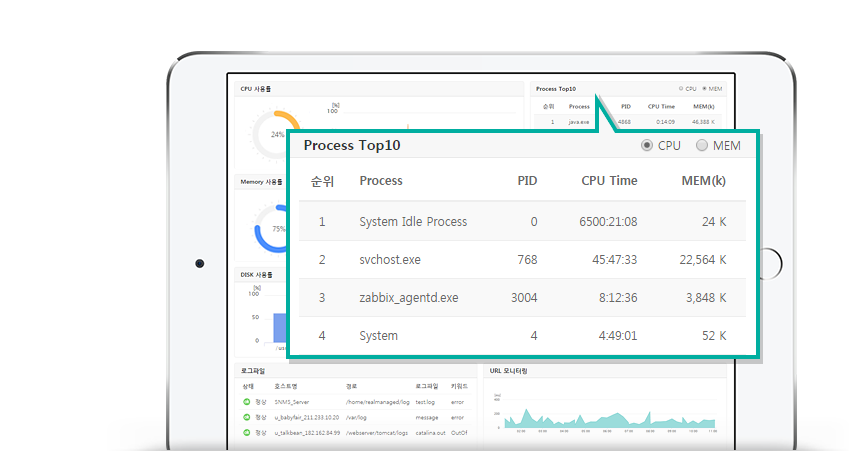Click memory value 3,848 K

pos(706,298)
